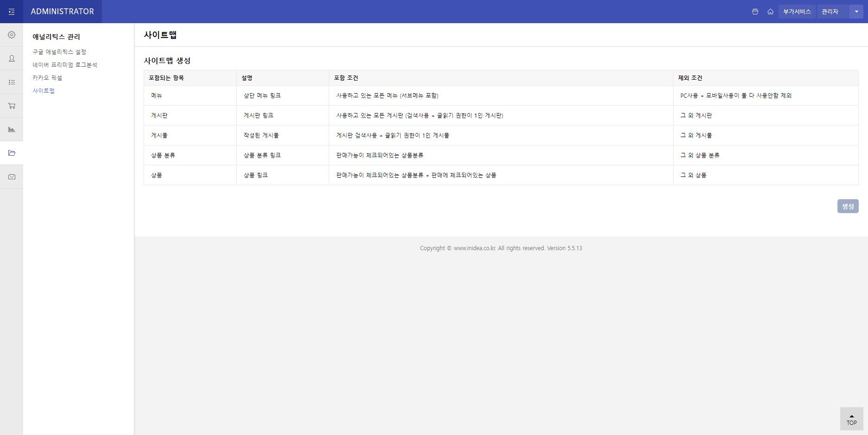Open the 부가서비스 button in header
Viewport: 868px width, 435px height.
(797, 12)
